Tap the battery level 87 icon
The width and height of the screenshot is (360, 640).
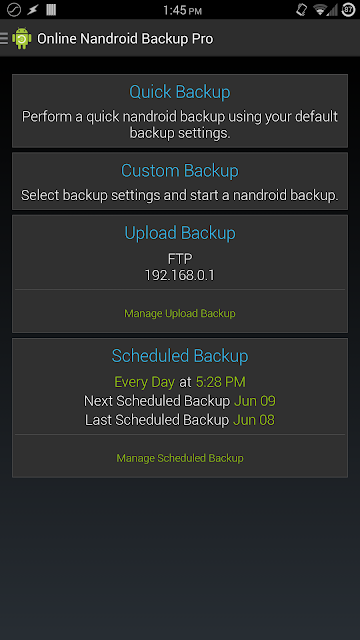348,10
